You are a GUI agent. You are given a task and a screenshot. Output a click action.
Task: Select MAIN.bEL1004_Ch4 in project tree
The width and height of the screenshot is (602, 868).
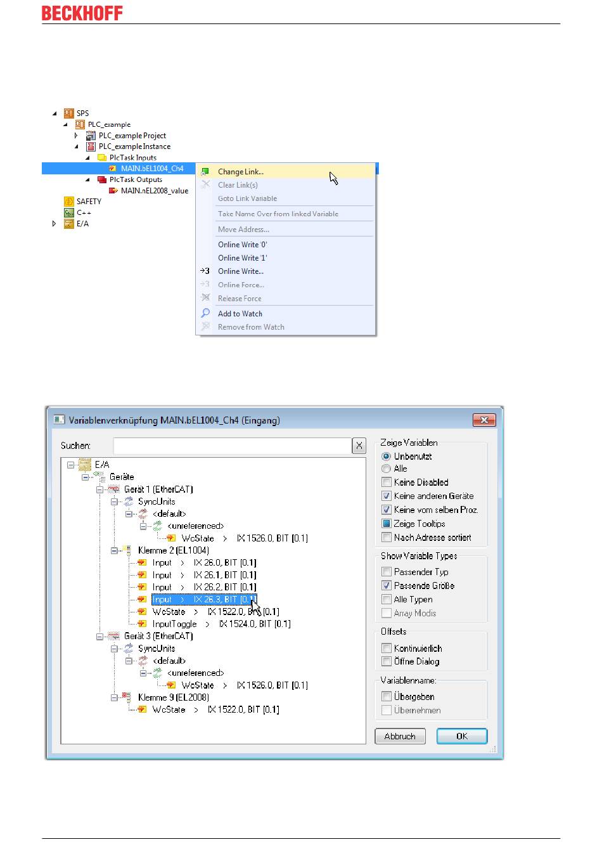(152, 169)
